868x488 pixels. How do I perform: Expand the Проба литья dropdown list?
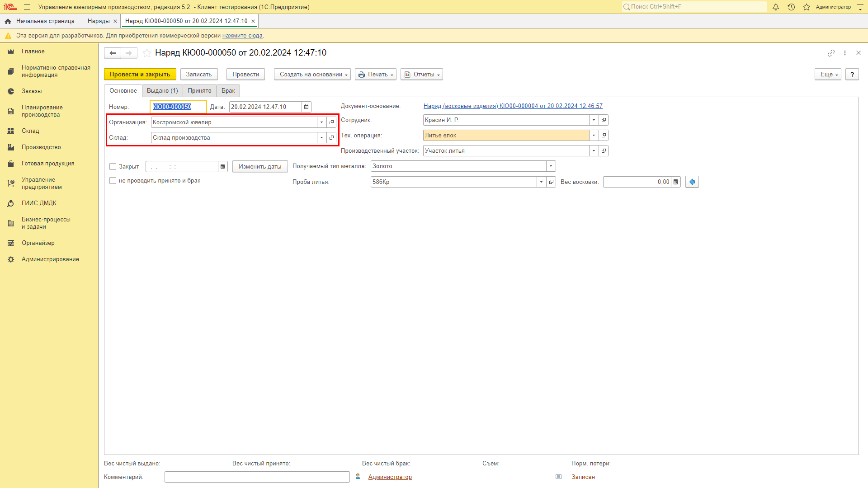(x=542, y=182)
